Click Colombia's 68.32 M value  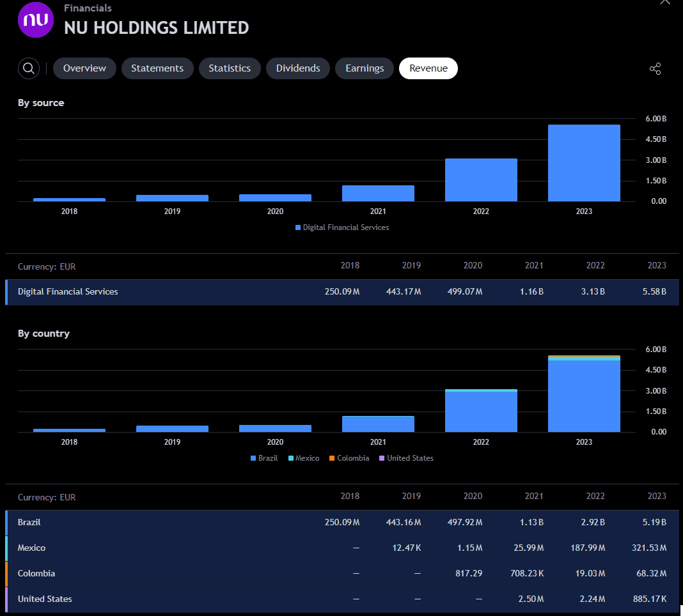(651, 573)
